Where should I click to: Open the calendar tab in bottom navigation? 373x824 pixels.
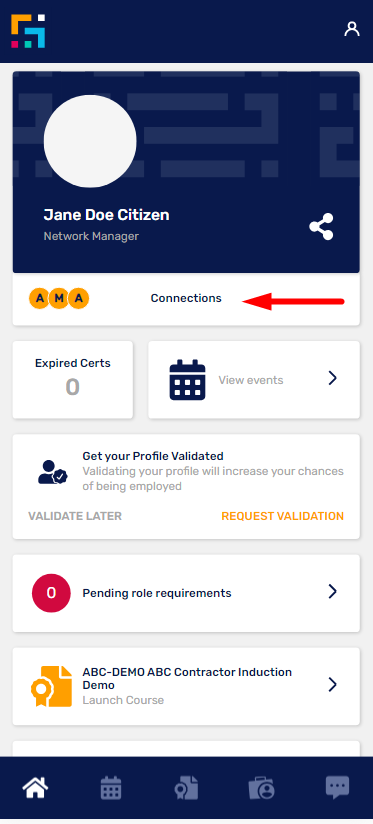point(111,789)
